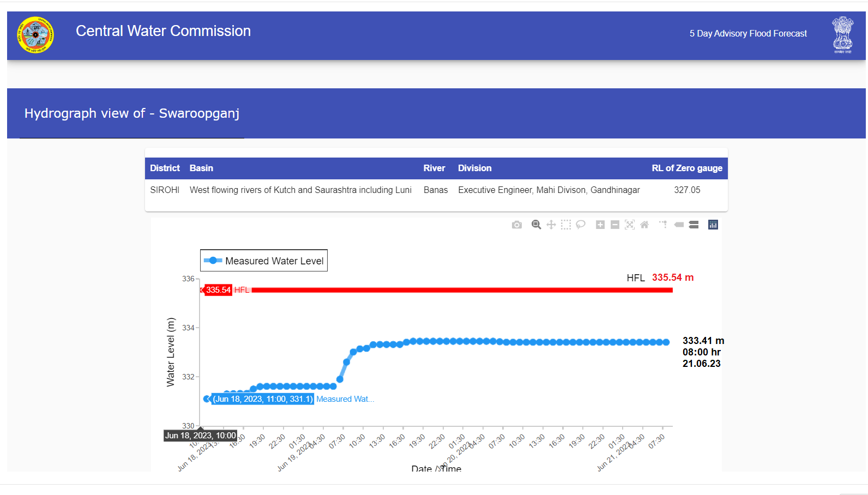Click the Central Water Commission title
Image resolution: width=868 pixels, height=495 pixels.
click(163, 31)
